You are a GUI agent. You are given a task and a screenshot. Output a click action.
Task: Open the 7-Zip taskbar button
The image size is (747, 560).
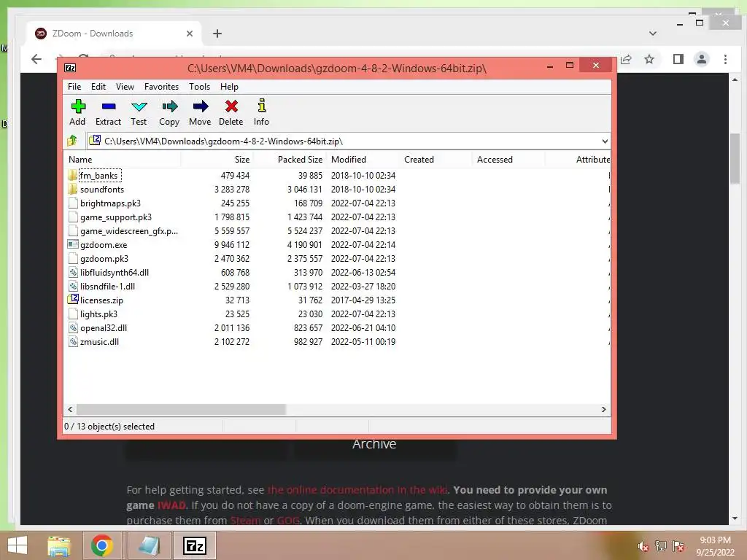tap(195, 545)
